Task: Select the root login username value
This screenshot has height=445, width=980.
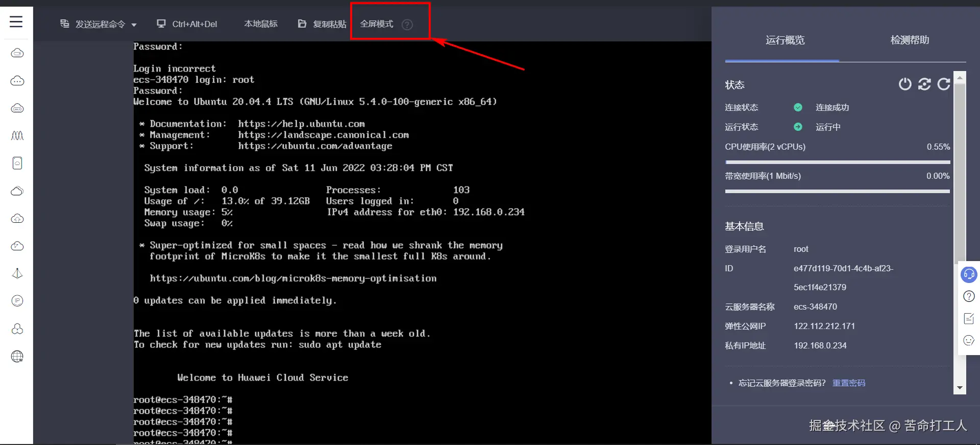Action: pos(801,249)
